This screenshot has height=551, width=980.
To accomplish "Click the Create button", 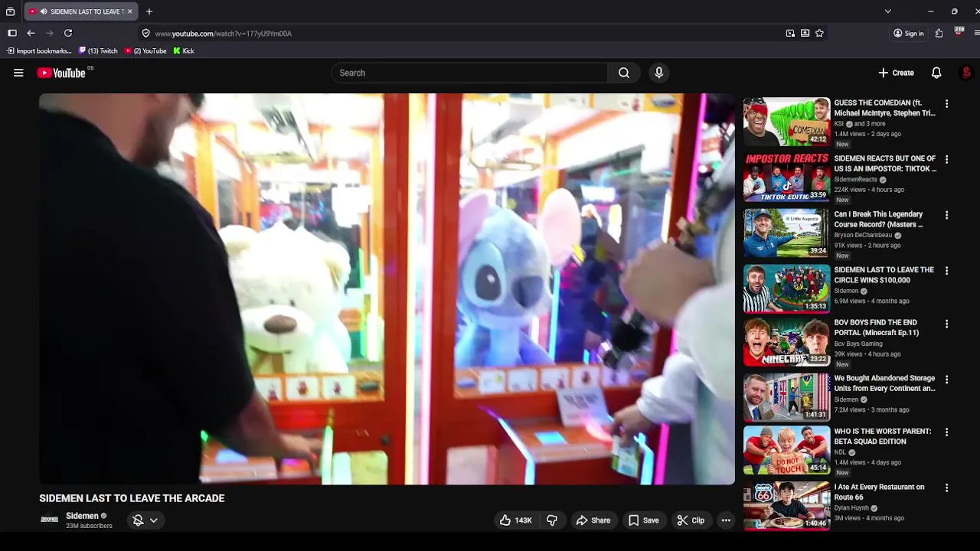I will point(897,73).
